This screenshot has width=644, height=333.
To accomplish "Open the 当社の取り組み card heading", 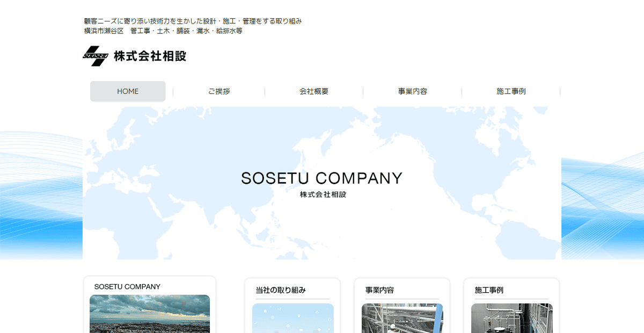I will [281, 289].
